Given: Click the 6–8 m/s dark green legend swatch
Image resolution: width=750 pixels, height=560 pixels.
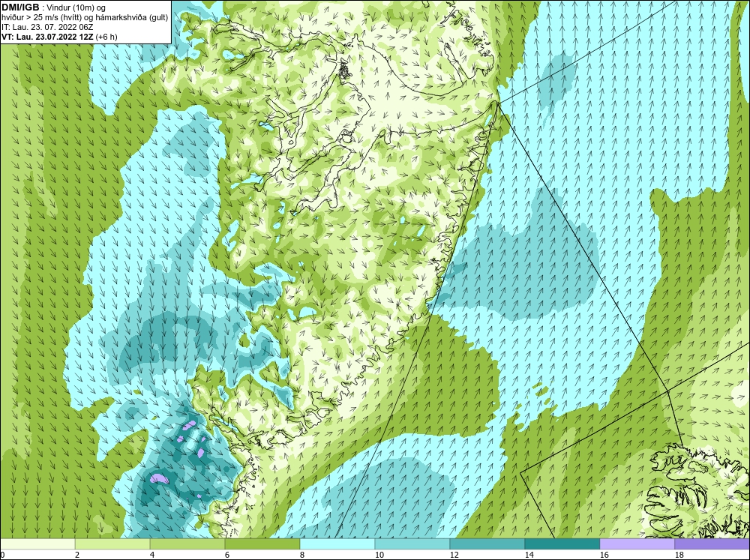Looking at the screenshot, I should 262,544.
